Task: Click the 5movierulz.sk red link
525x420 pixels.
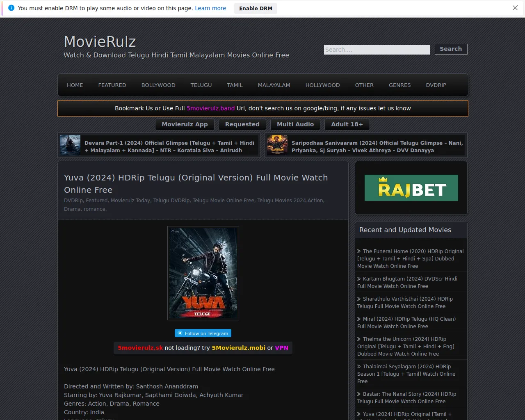Action: click(x=140, y=348)
